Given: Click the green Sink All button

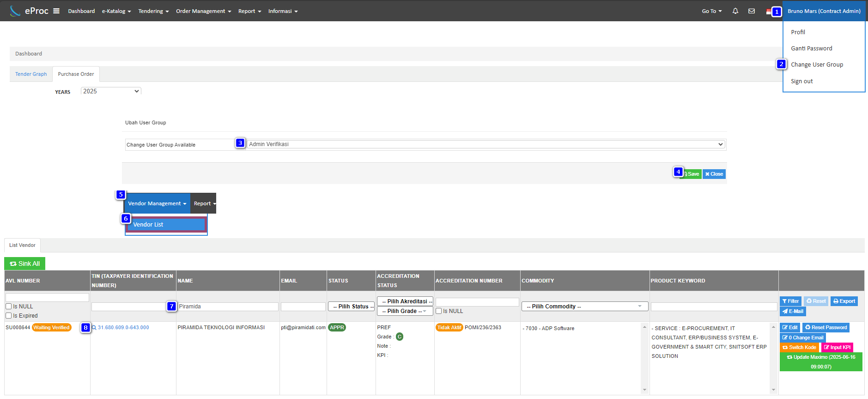Looking at the screenshot, I should point(25,264).
